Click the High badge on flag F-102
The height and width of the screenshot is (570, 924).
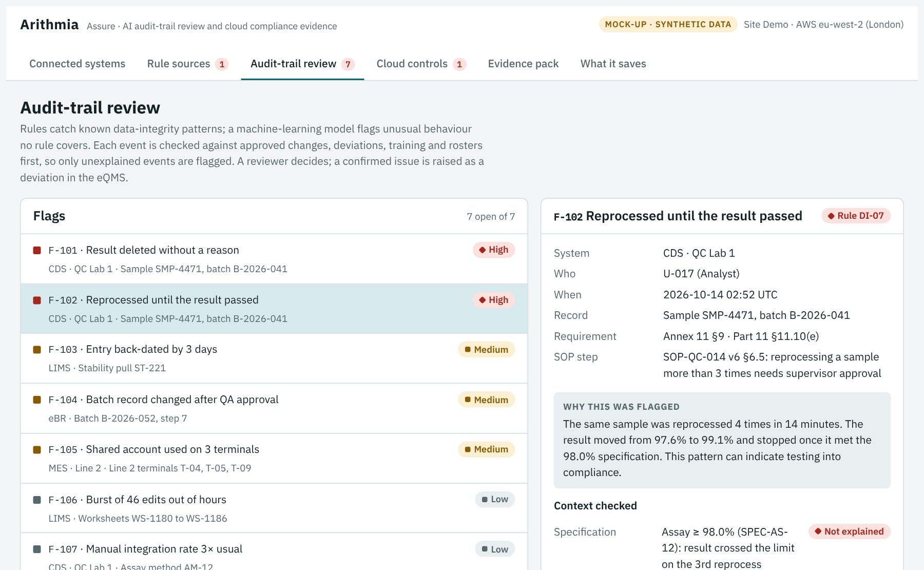[x=493, y=300]
